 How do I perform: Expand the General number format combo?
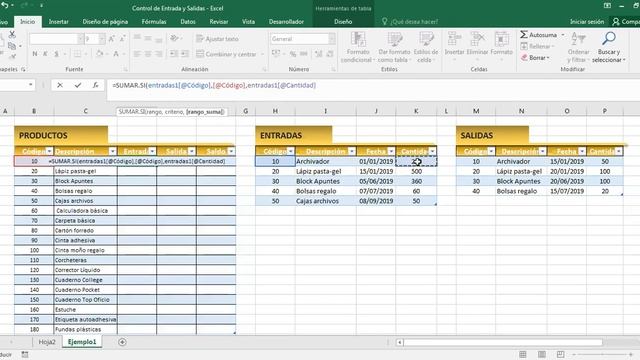coord(332,39)
